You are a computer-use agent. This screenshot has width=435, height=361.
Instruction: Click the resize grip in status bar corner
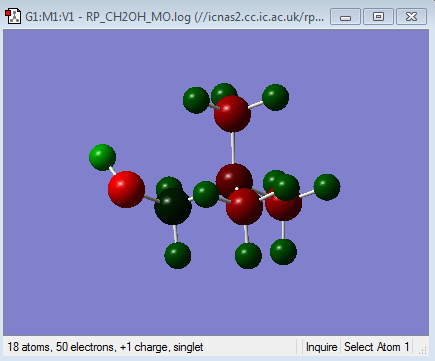pos(423,350)
